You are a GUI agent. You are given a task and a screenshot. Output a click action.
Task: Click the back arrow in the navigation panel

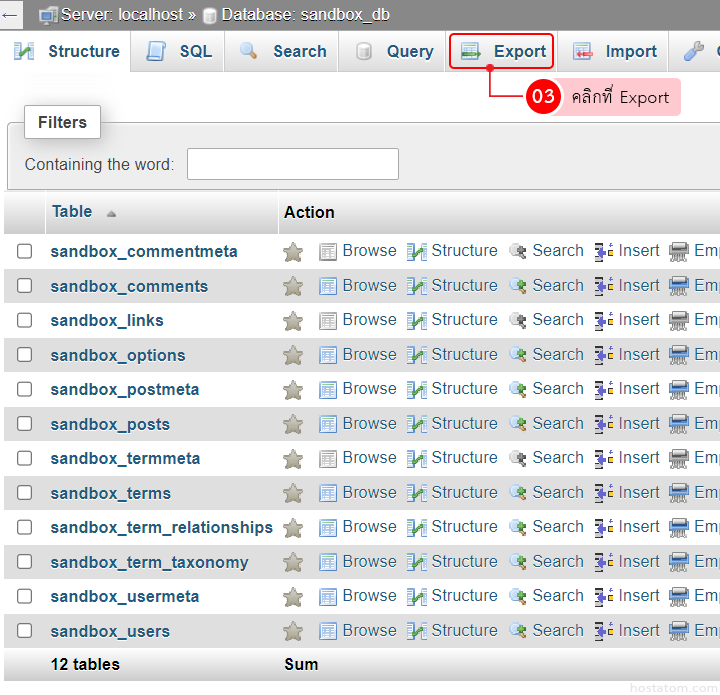11,15
